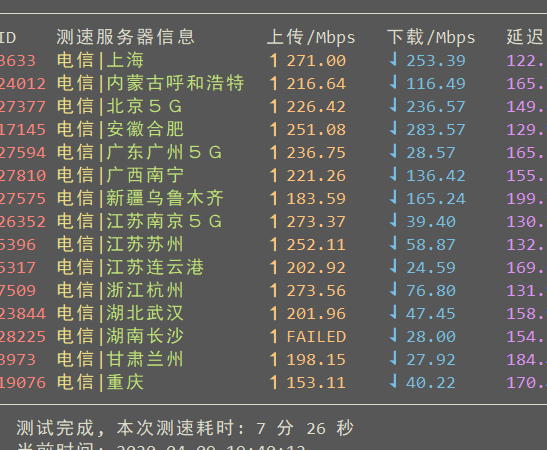Select the upload value 252.11
This screenshot has width=547, height=450.
(x=316, y=245)
